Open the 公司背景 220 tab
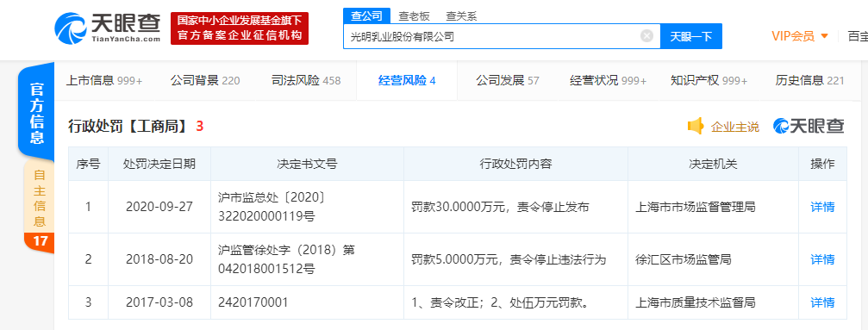Image resolution: width=868 pixels, height=330 pixels. [x=205, y=81]
